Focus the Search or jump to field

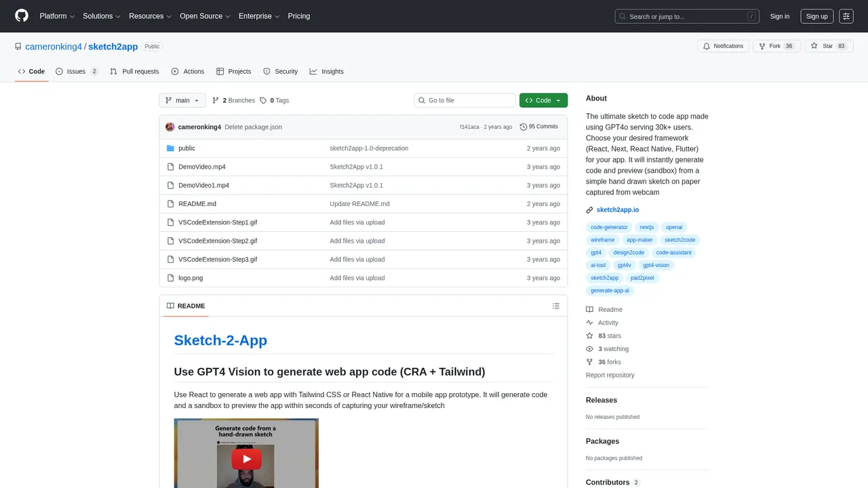[688, 16]
